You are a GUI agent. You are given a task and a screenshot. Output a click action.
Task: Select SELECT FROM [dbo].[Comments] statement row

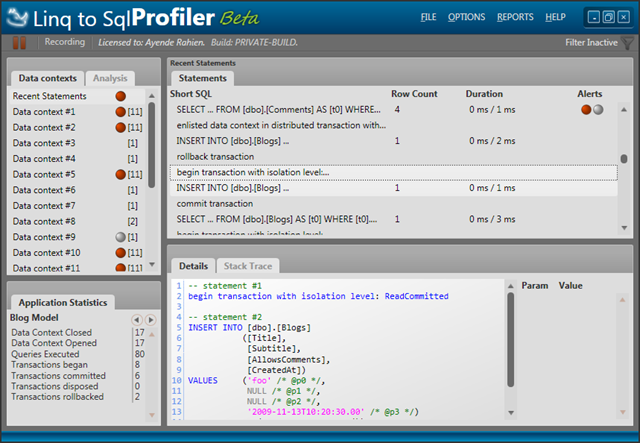tap(393, 109)
